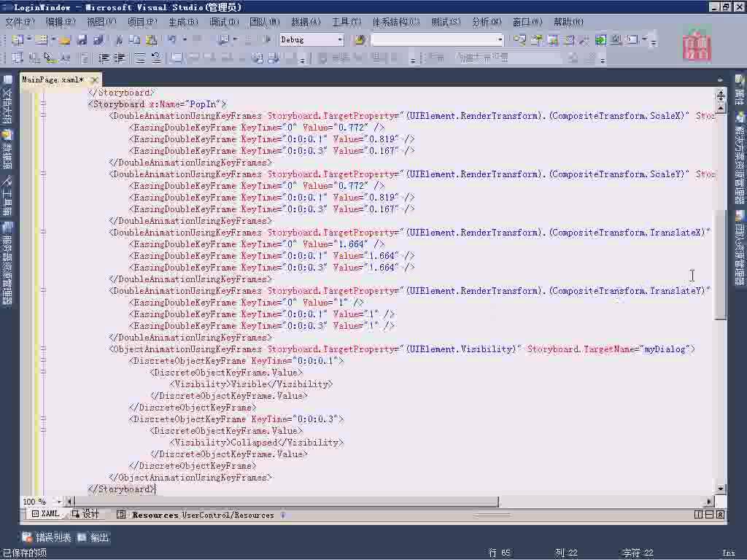The height and width of the screenshot is (560, 747).
Task: Click the splitter handle atop vertical scrollbar
Action: coord(720,96)
